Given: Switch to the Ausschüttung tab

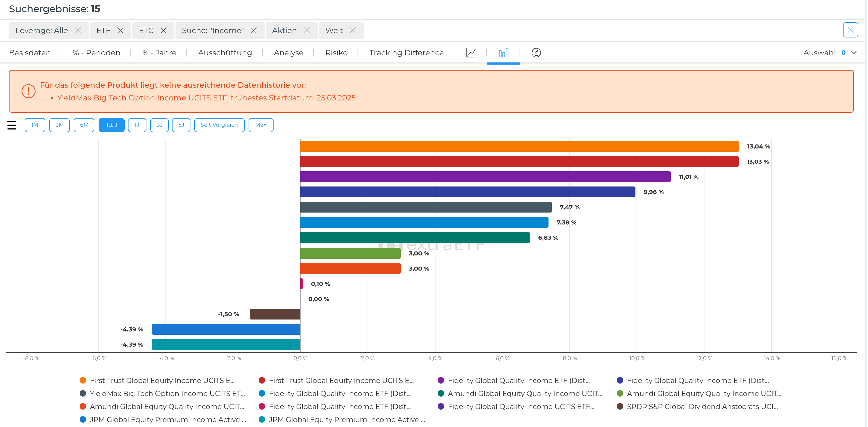Looking at the screenshot, I should click(225, 53).
